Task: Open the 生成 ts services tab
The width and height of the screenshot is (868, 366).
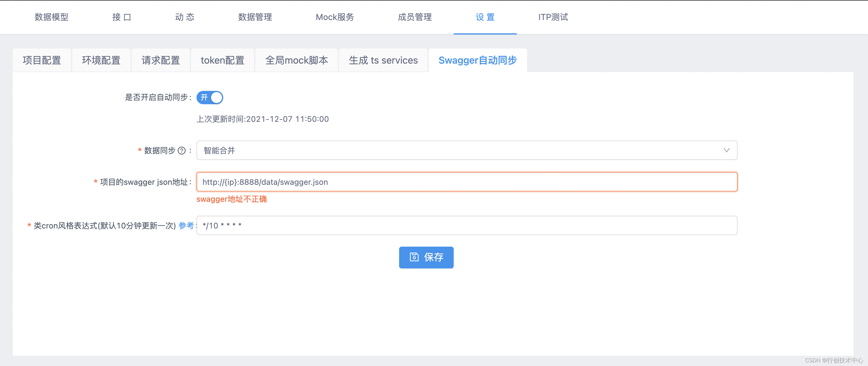Action: (383, 60)
